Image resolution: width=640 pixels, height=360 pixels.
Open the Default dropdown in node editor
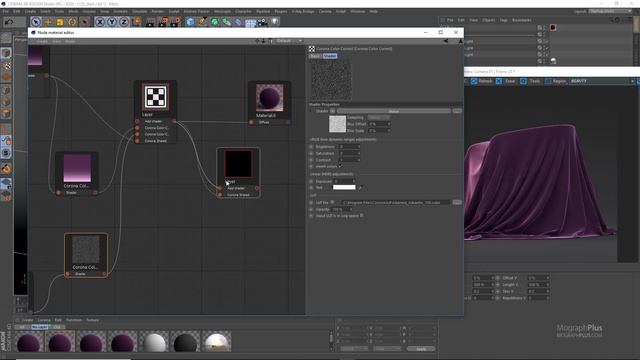coord(289,41)
